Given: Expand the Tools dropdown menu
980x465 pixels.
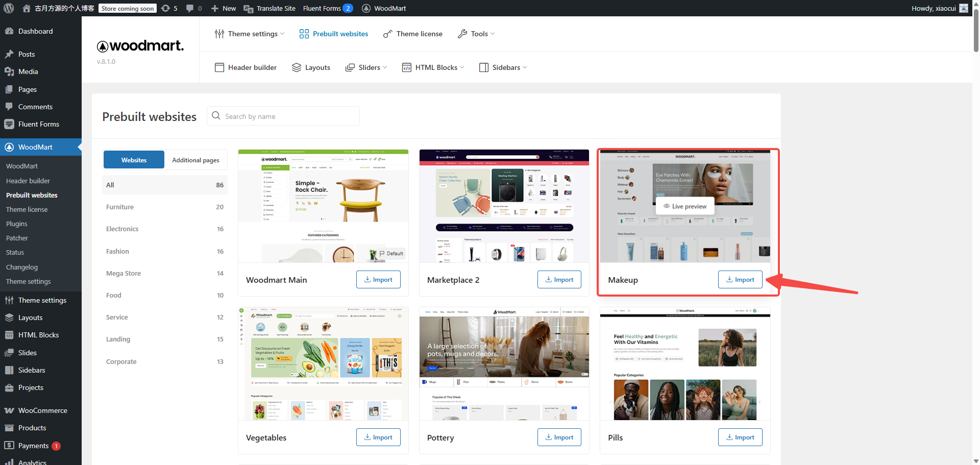Looking at the screenshot, I should click(476, 34).
